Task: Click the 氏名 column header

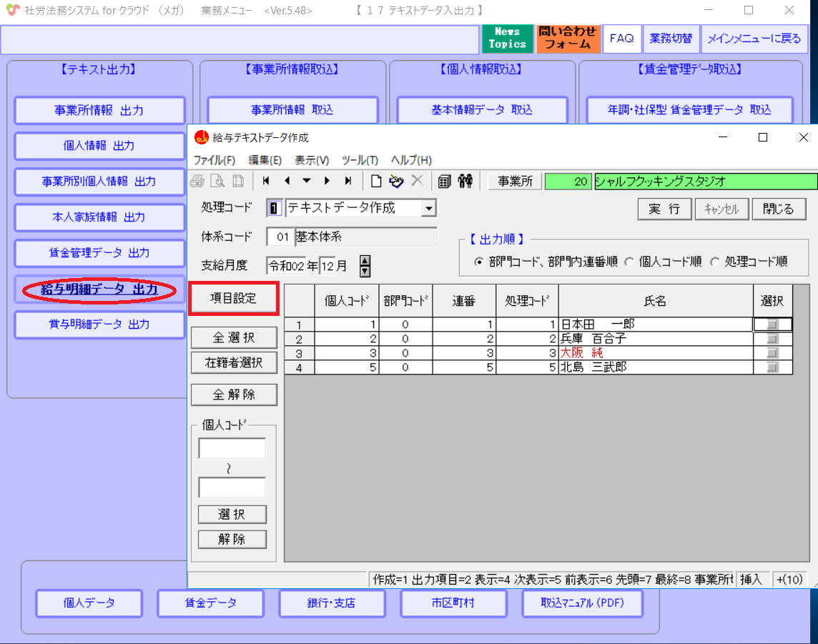Action: pyautogui.click(x=656, y=301)
